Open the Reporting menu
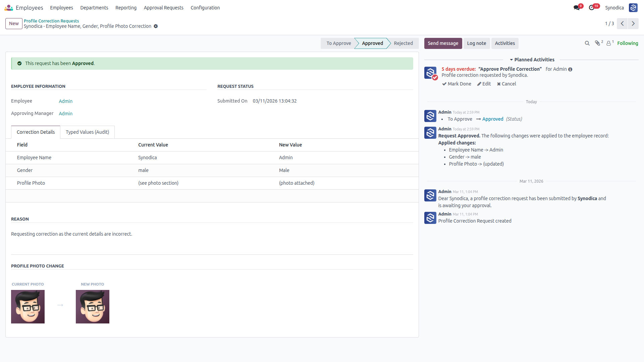644x362 pixels. (126, 7)
